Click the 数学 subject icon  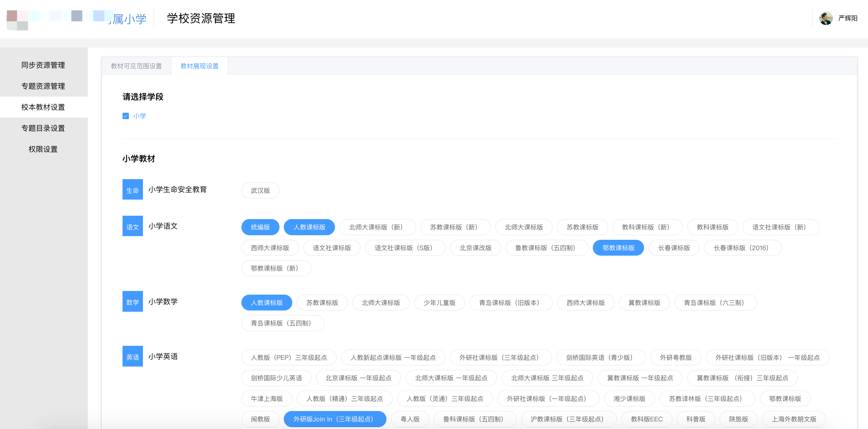click(132, 301)
